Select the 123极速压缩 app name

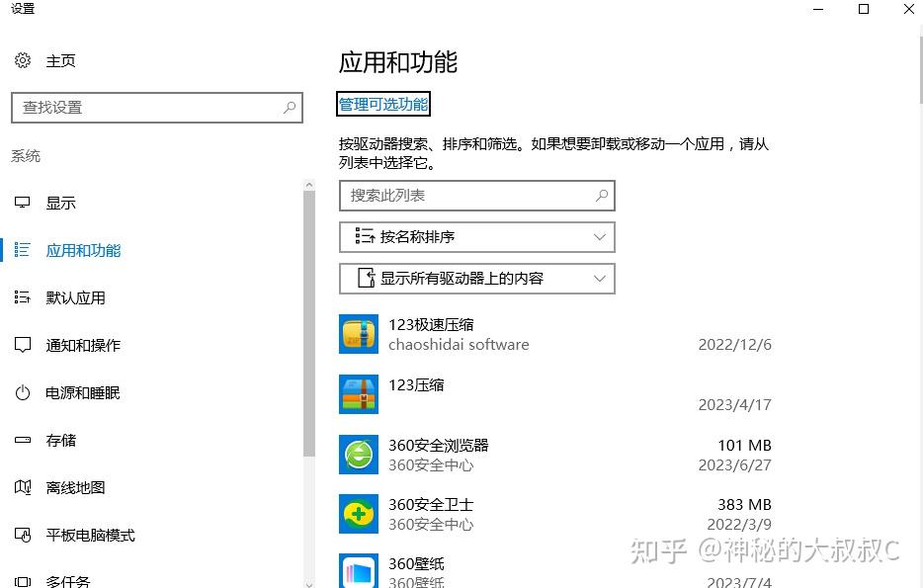tap(431, 324)
